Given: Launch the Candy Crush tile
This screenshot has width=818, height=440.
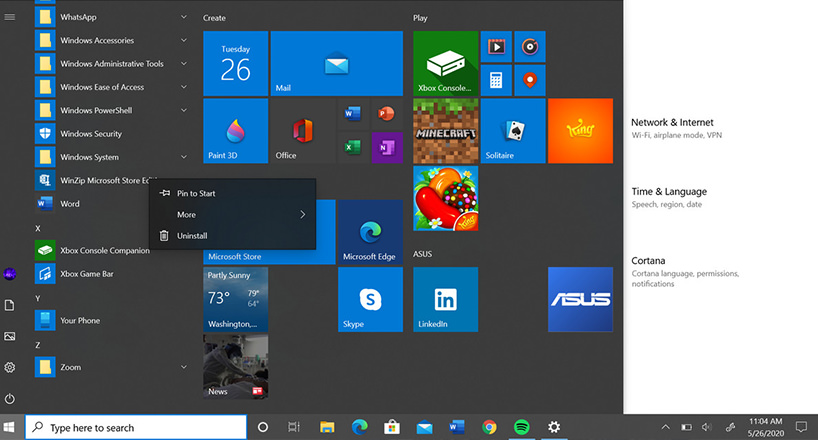Looking at the screenshot, I should 446,198.
